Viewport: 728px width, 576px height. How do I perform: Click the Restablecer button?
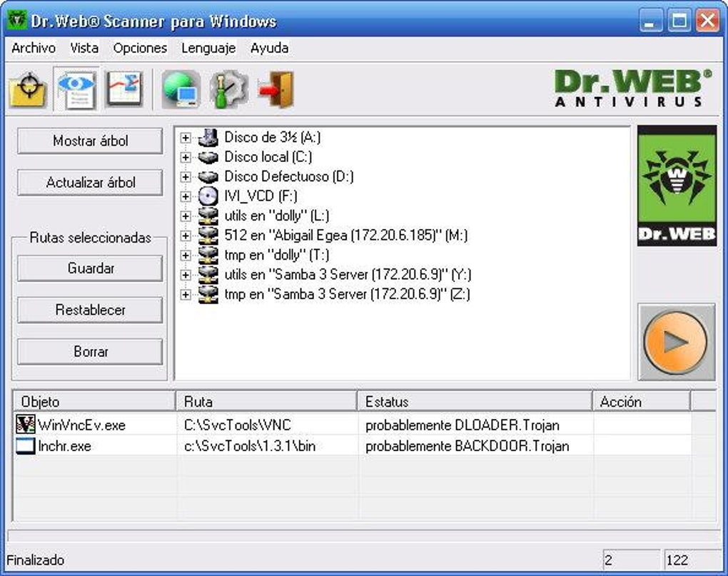pos(90,310)
